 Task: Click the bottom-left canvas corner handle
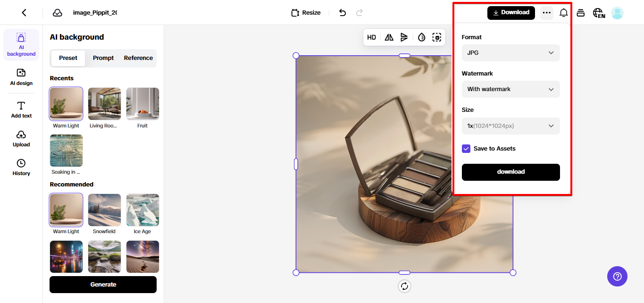pos(296,273)
